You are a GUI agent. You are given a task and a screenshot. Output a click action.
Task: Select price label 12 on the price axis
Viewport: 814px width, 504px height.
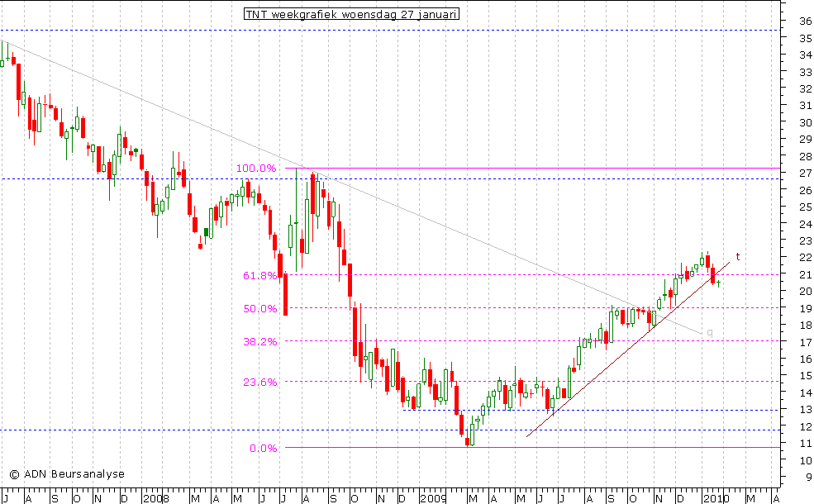pos(806,427)
